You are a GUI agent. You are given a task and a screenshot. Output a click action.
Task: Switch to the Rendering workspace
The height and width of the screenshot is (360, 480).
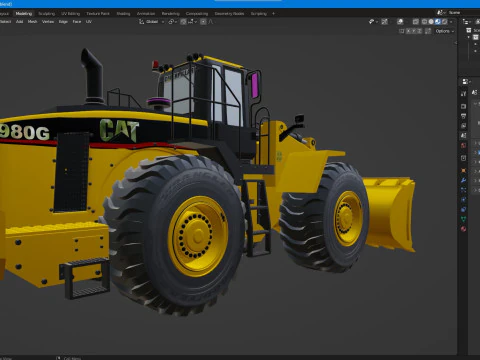click(171, 14)
